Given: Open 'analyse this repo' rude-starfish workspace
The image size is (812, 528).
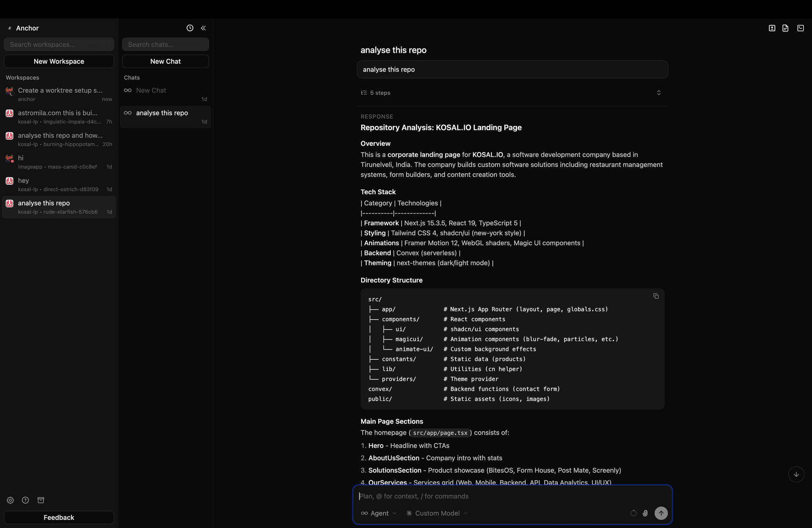Looking at the screenshot, I should (59, 207).
